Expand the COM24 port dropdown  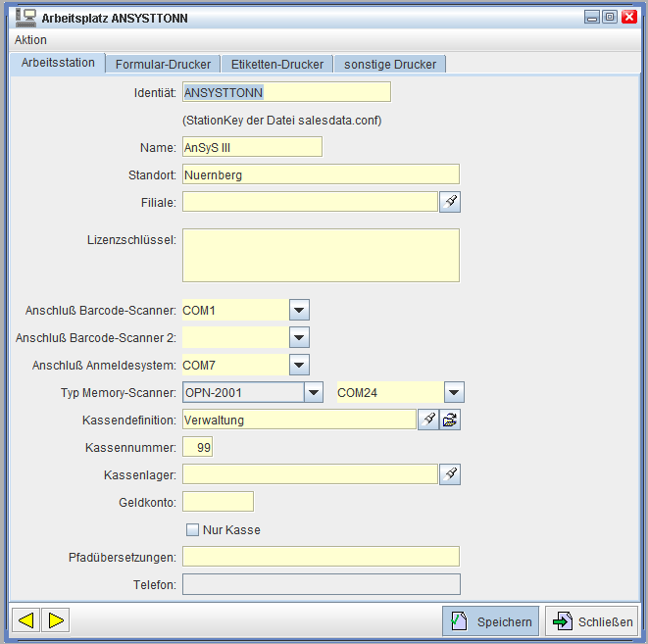point(454,393)
